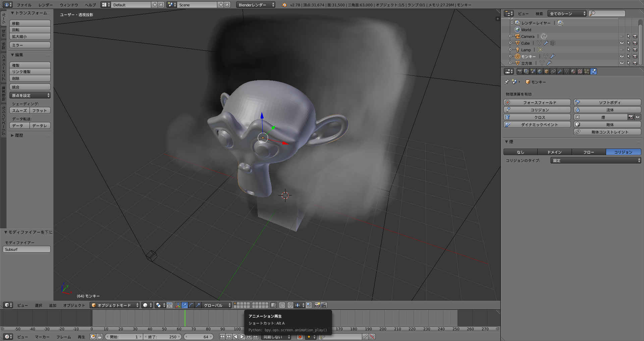Toggle renderability of the モンキー object
Viewport: 644px width, 341px height.
(x=635, y=56)
